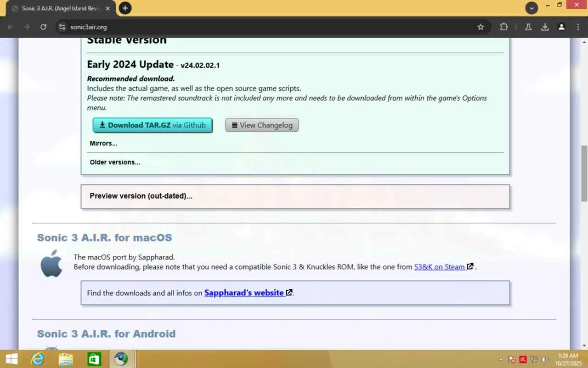588x368 pixels.
Task: Click the Apple logo for macOS
Action: pyautogui.click(x=51, y=263)
